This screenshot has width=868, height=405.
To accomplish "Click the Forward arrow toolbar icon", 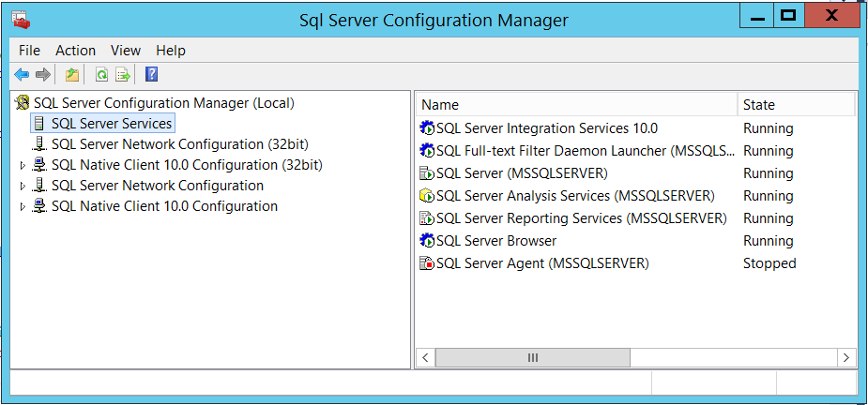I will tap(42, 74).
